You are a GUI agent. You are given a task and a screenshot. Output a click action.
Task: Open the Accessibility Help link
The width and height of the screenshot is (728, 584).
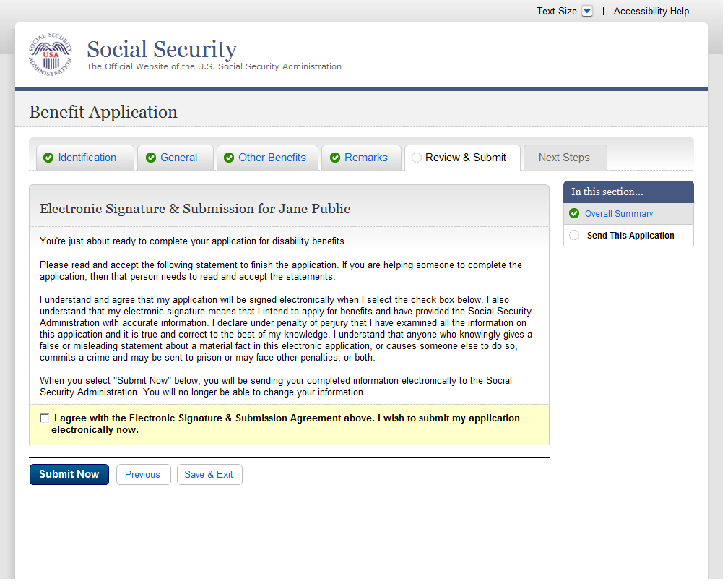coord(651,12)
